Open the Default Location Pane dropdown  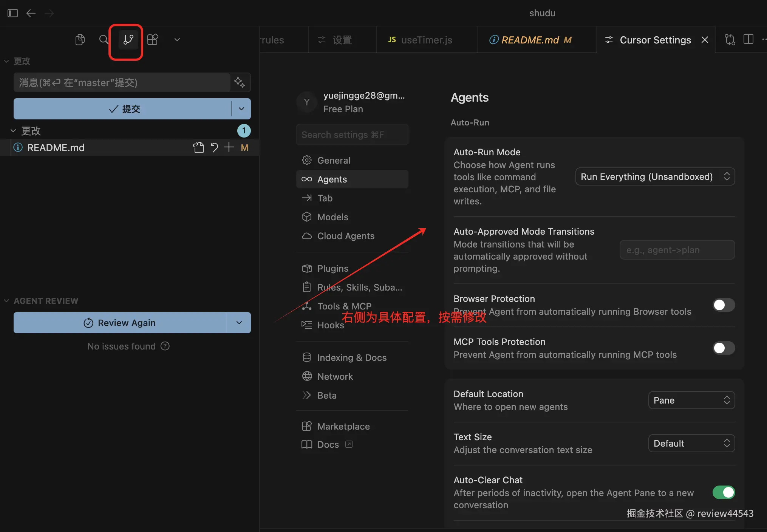(691, 400)
